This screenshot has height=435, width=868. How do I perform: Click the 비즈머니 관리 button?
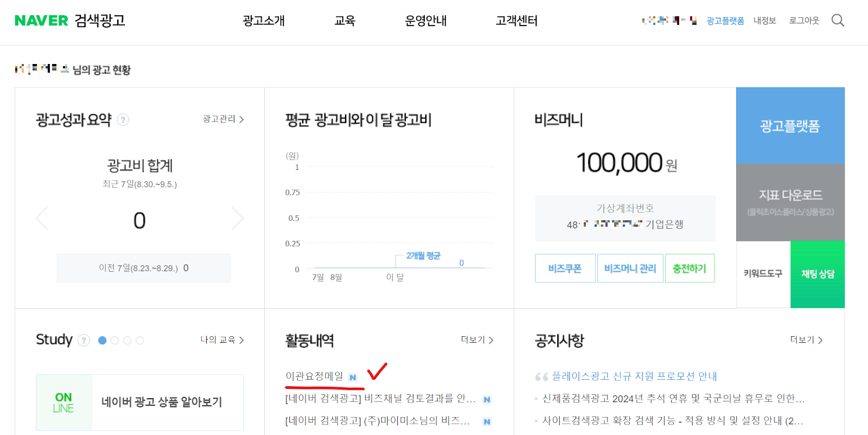(x=630, y=268)
